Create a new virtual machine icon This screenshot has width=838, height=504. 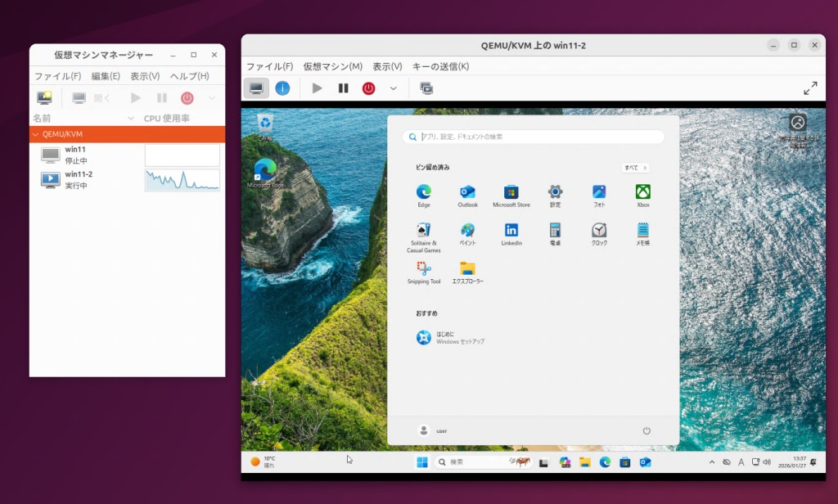point(44,98)
